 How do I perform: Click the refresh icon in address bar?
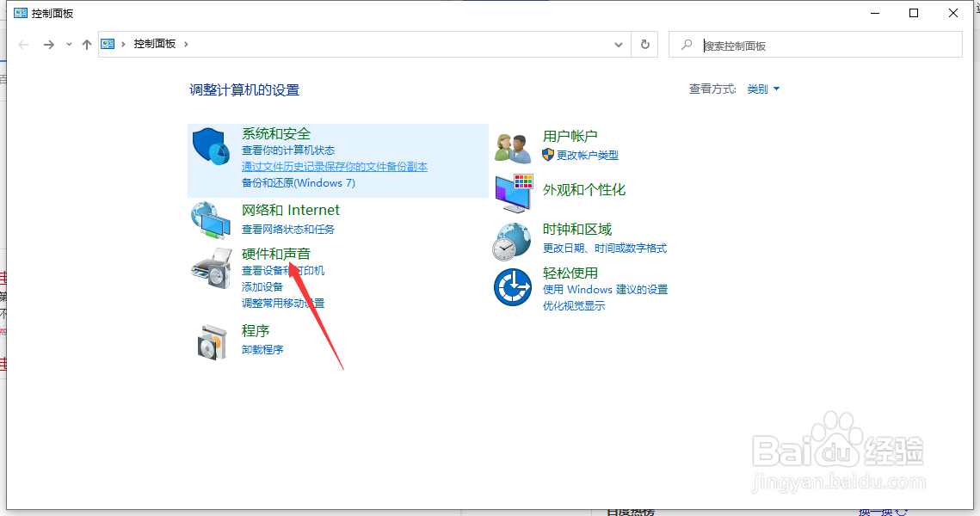point(644,44)
